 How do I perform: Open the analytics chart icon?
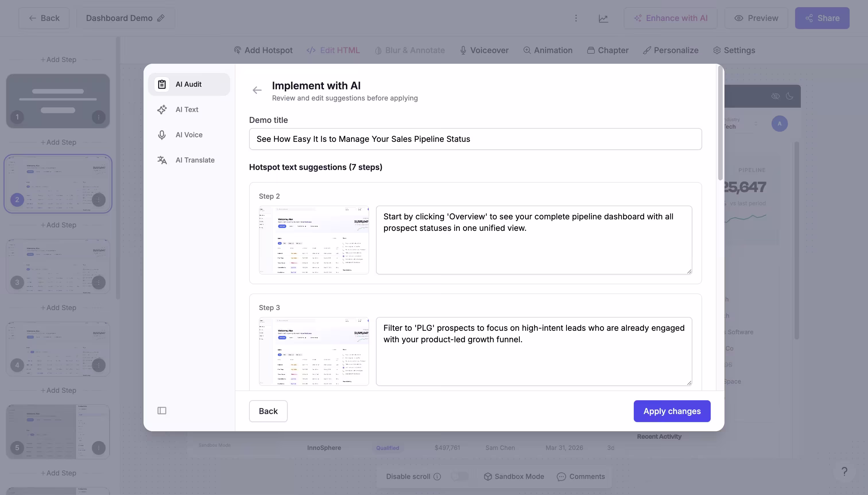point(603,18)
